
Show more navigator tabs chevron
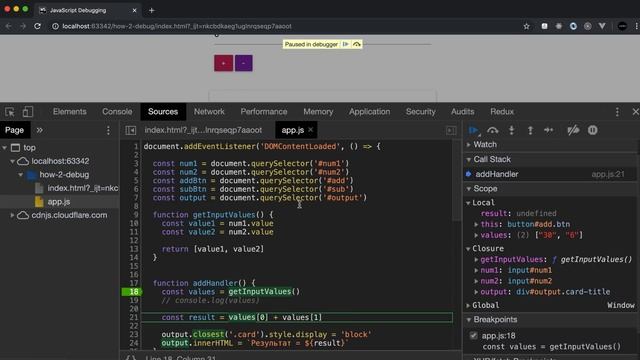(x=40, y=130)
